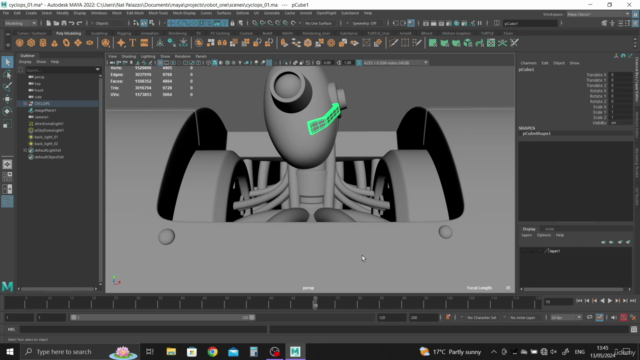This screenshot has height=360, width=640.
Task: Open the No Character Set dropdown
Action: (482, 317)
